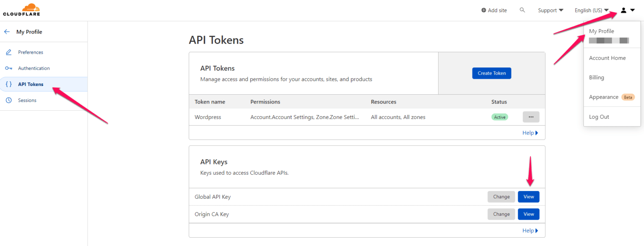
Task: Click the Preferences pencil icon
Action: [8, 52]
